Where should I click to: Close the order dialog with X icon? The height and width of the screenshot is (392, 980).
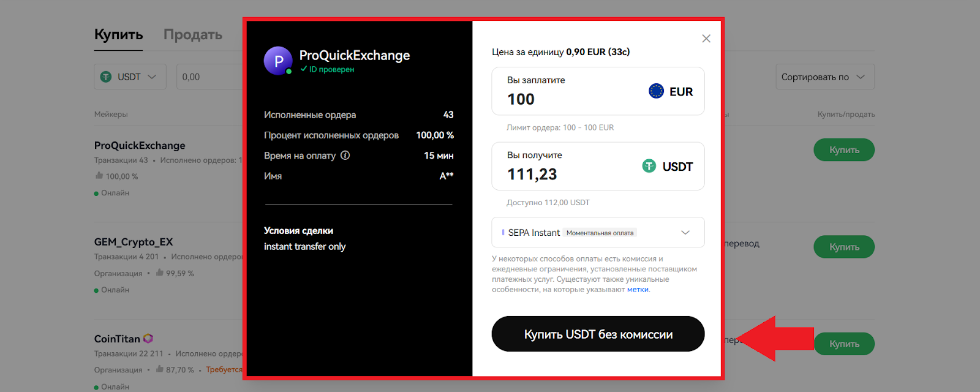pos(706,39)
